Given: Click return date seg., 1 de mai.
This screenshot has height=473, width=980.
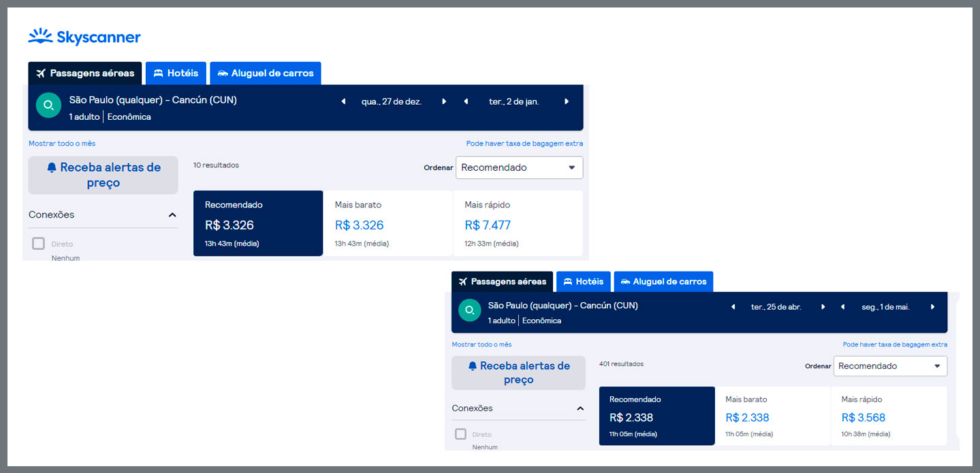Looking at the screenshot, I should pos(886,307).
